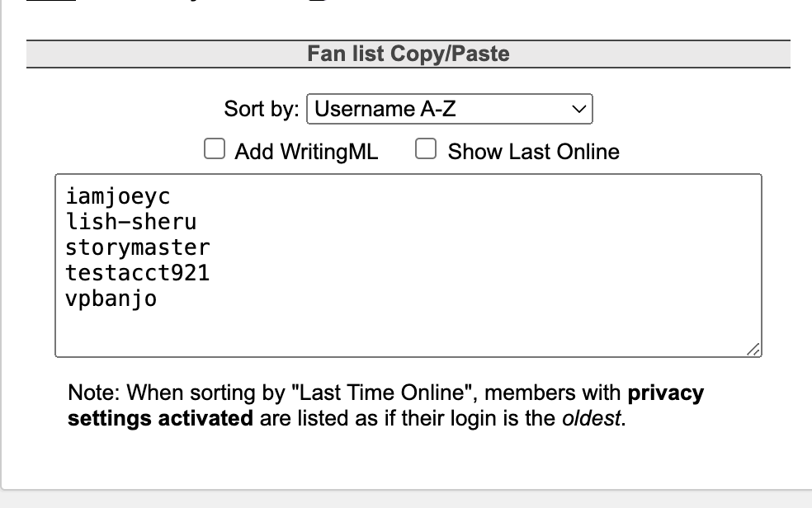Click the "Add WritingML" label text
This screenshot has width=812, height=508.
click(306, 152)
